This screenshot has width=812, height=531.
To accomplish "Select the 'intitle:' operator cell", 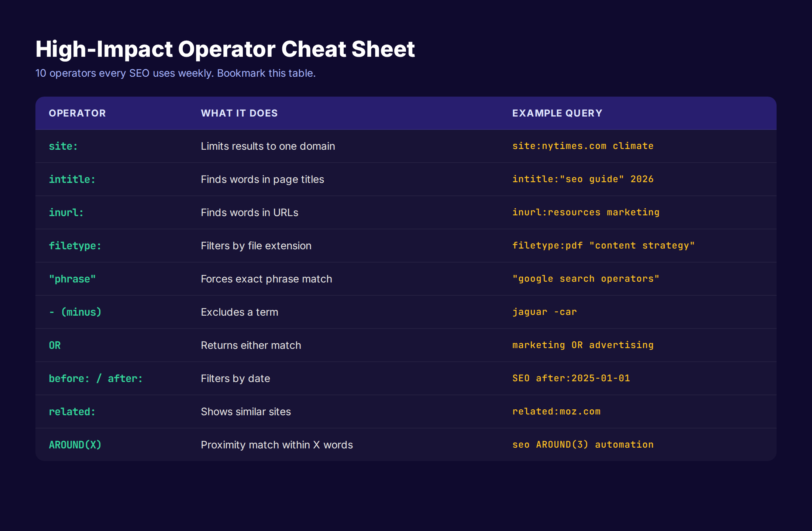I will pyautogui.click(x=72, y=179).
